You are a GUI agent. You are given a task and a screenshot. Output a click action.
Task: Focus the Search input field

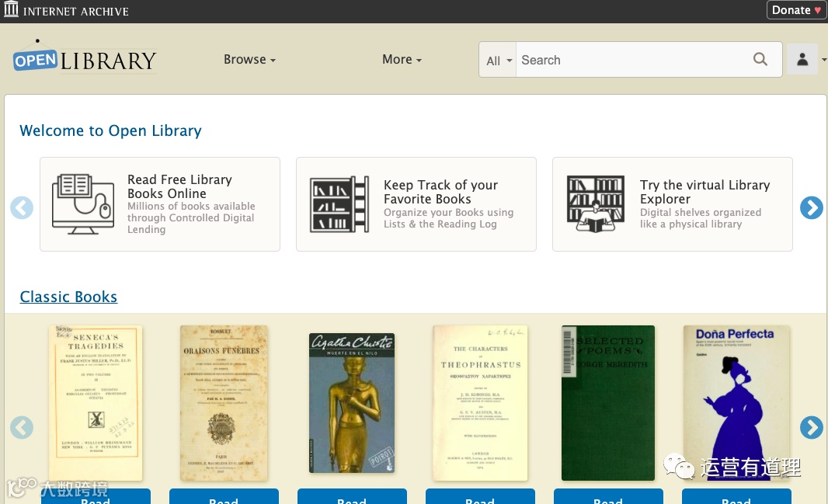point(634,60)
